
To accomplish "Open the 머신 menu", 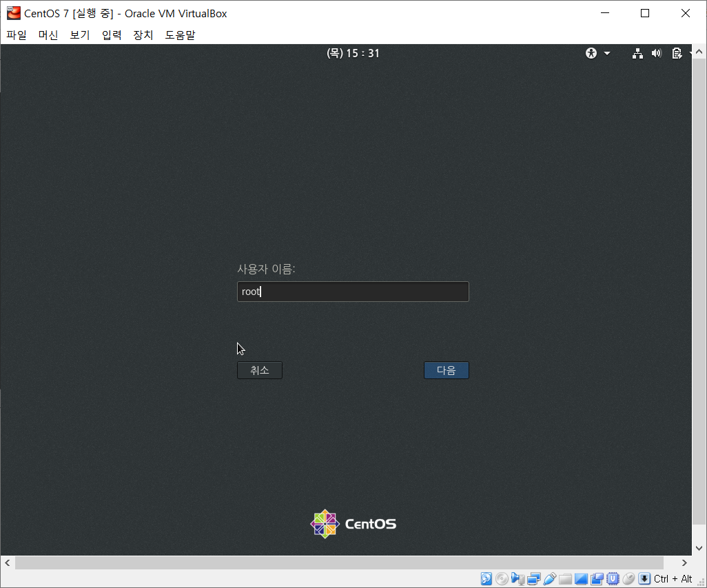I will tap(48, 34).
